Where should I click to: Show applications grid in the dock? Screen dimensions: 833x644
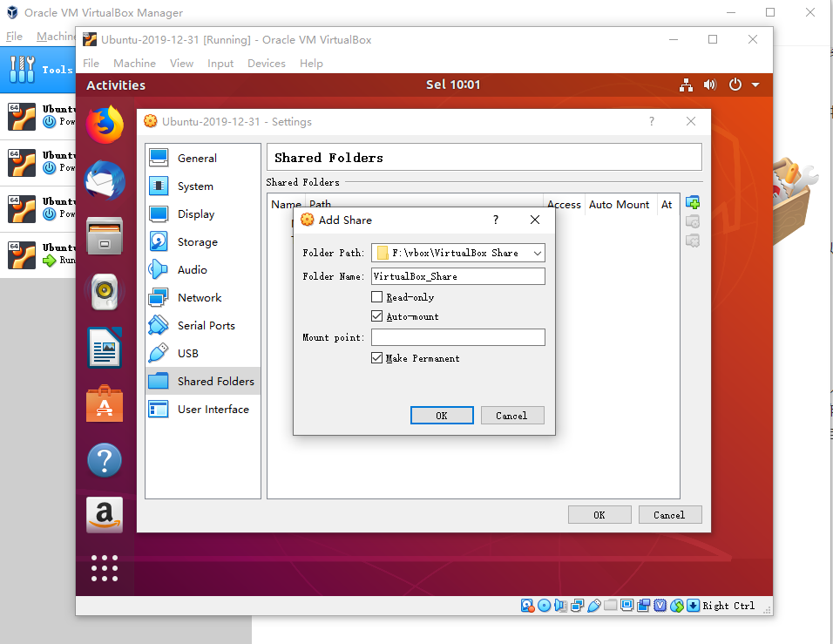(x=105, y=568)
